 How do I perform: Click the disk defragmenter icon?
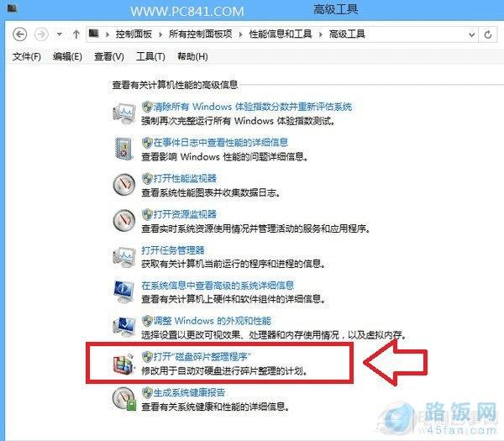(123, 364)
